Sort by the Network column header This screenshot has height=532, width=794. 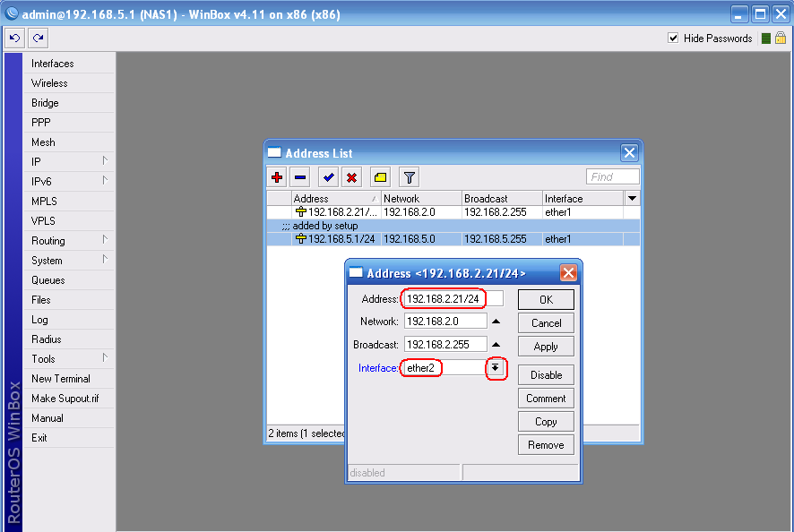click(421, 199)
